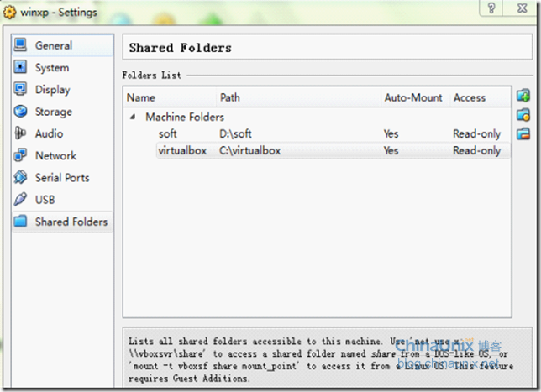The image size is (541, 392).
Task: Click the D:\soft path cell
Action: (236, 133)
